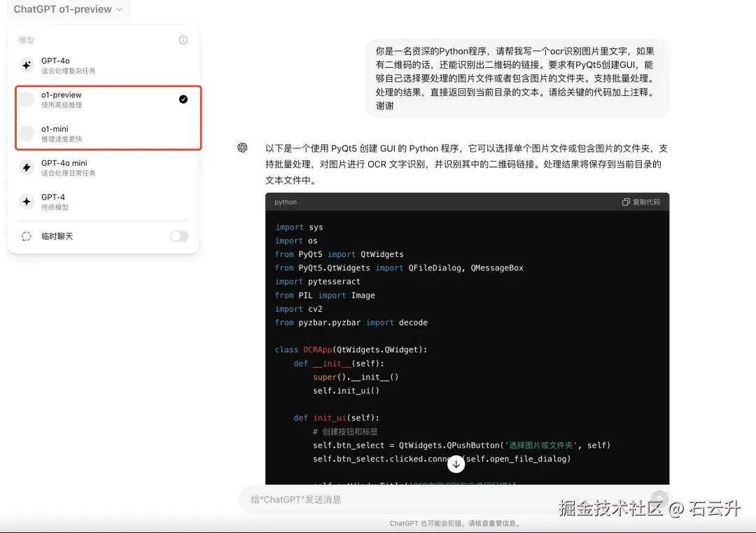The height and width of the screenshot is (533, 756).
Task: Click the 'class OCRApp' code line
Action: coord(351,349)
